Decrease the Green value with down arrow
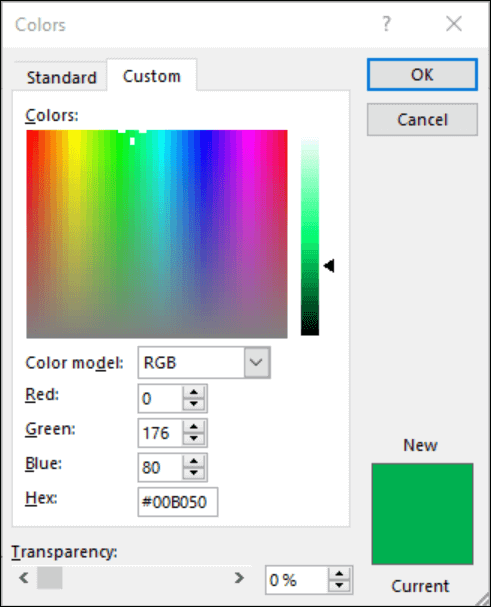Image resolution: width=491 pixels, height=607 pixels. tap(194, 439)
